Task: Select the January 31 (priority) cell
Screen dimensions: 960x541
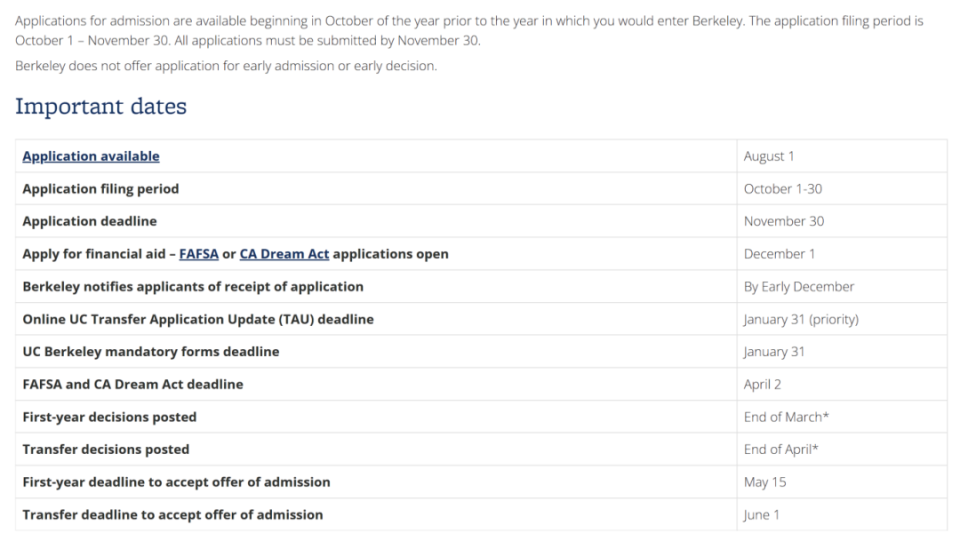Action: point(801,319)
